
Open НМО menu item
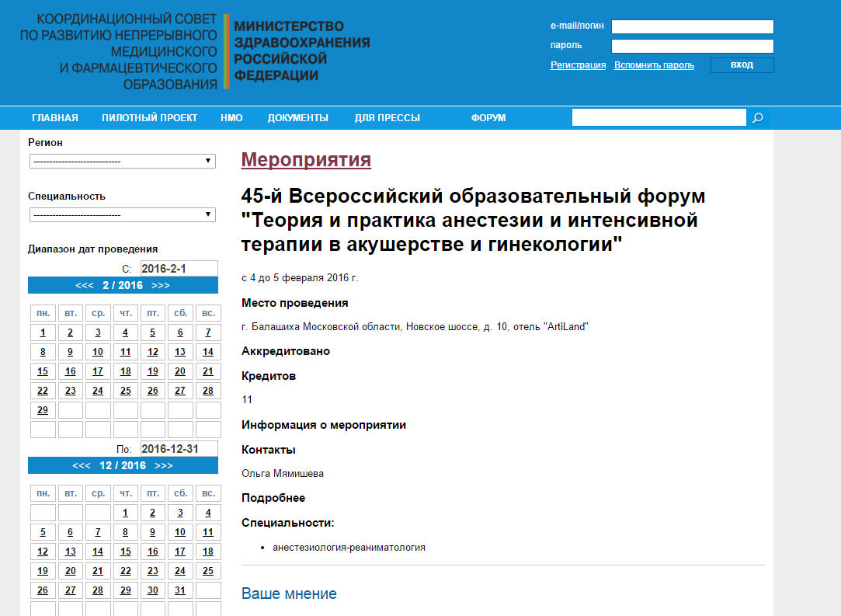coord(231,117)
